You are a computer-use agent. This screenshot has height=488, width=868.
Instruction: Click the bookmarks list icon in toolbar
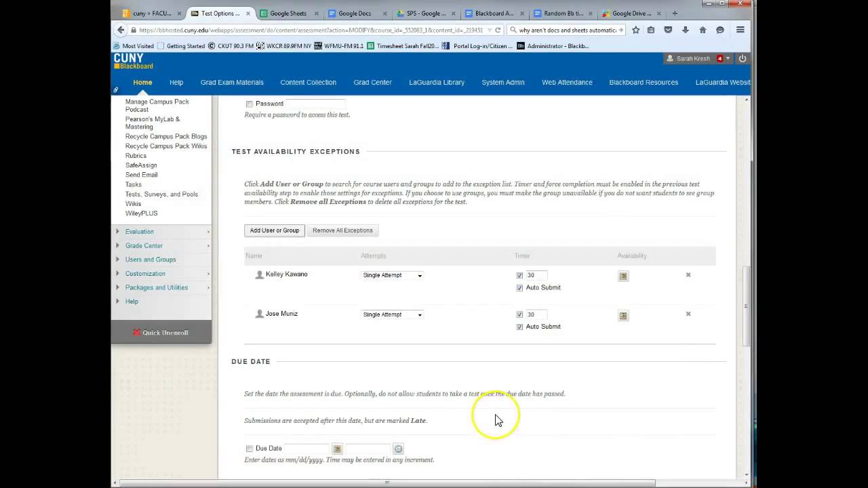651,30
